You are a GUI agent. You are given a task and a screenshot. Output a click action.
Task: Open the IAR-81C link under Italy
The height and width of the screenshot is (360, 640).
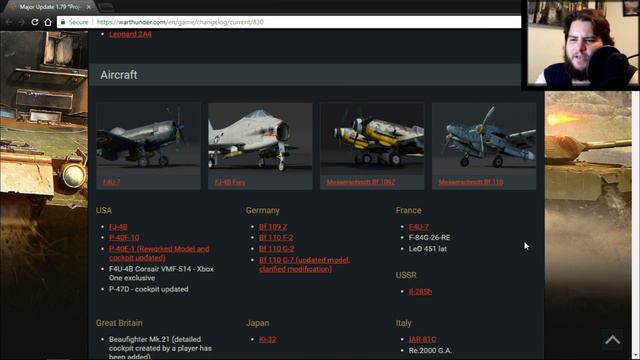tap(422, 340)
